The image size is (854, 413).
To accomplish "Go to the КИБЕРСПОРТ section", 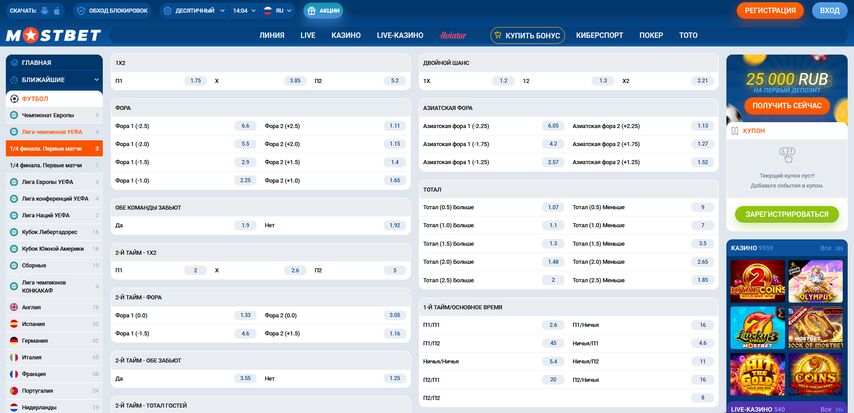I will tap(600, 35).
